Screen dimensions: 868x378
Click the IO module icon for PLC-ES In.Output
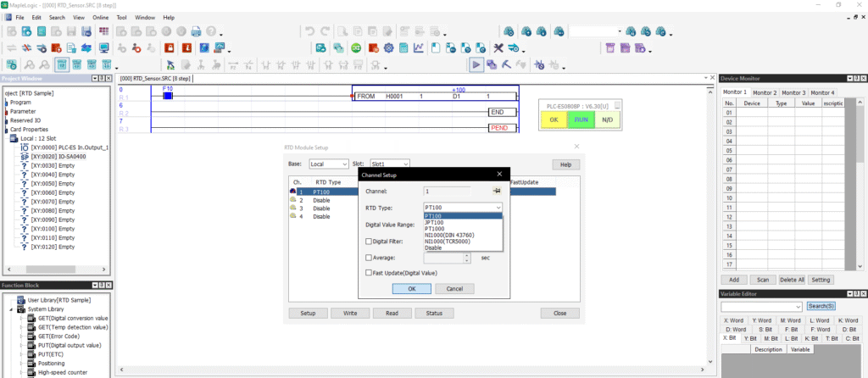pos(24,147)
